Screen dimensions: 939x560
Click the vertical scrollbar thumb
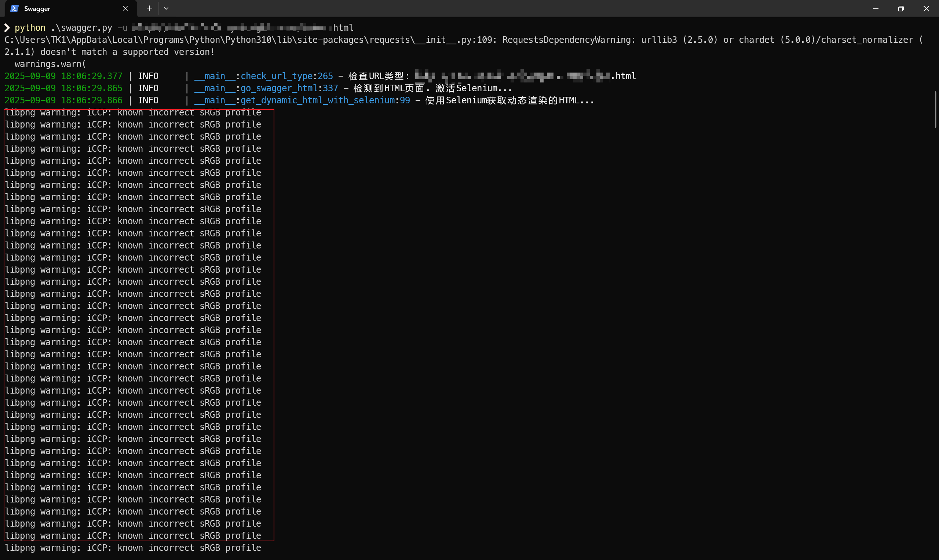click(936, 110)
